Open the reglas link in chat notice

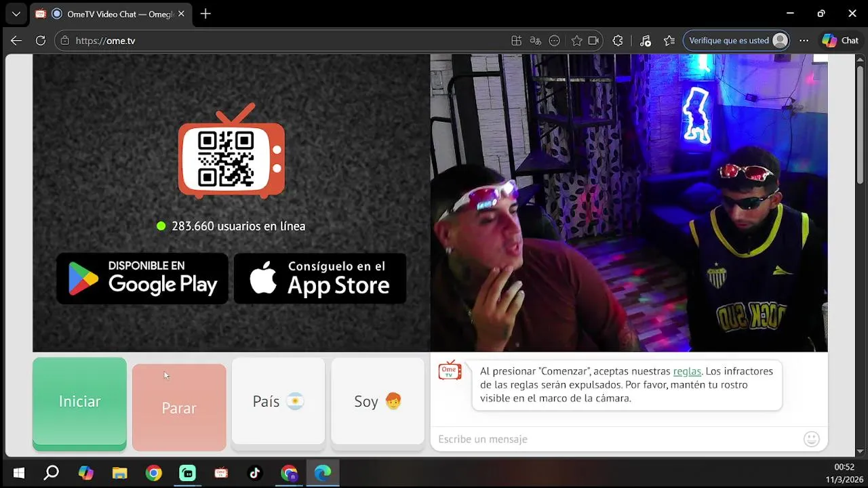click(687, 371)
